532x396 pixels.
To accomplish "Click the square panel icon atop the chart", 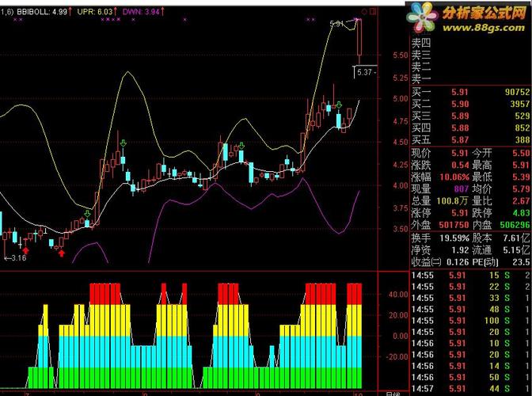I will click(x=373, y=12).
